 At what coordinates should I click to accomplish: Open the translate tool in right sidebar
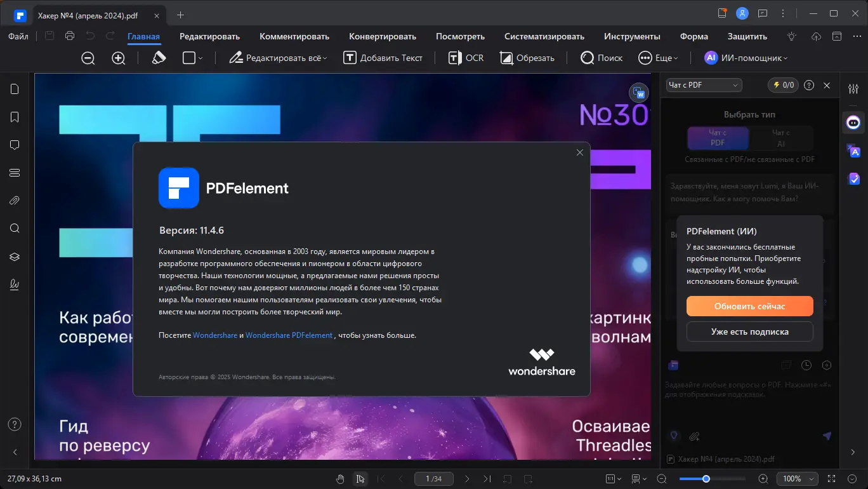[854, 151]
